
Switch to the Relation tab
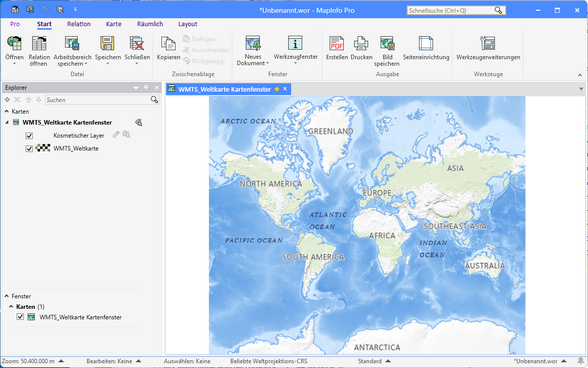click(79, 24)
